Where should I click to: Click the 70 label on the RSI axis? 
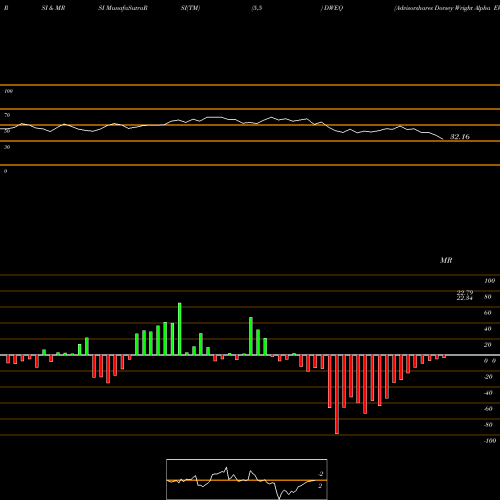coord(7,115)
